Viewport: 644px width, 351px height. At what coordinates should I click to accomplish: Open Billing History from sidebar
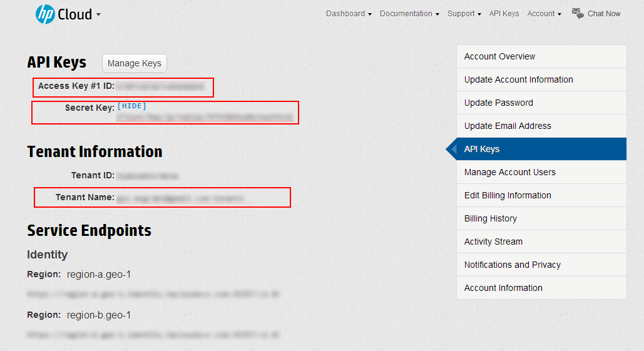point(490,218)
